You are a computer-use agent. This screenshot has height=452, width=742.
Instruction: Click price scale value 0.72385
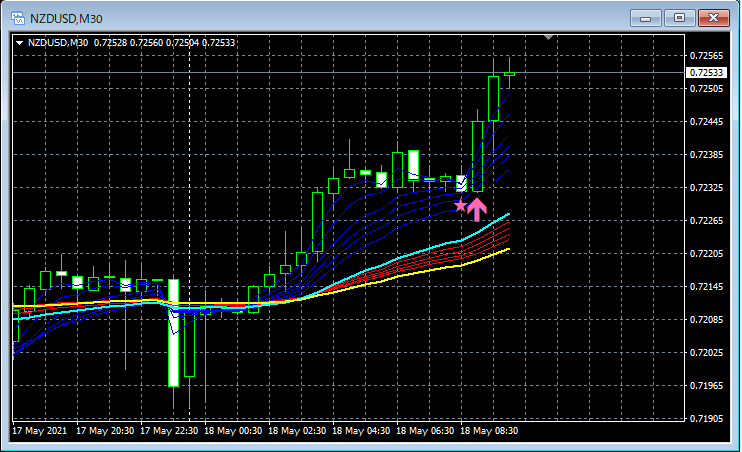tap(707, 155)
